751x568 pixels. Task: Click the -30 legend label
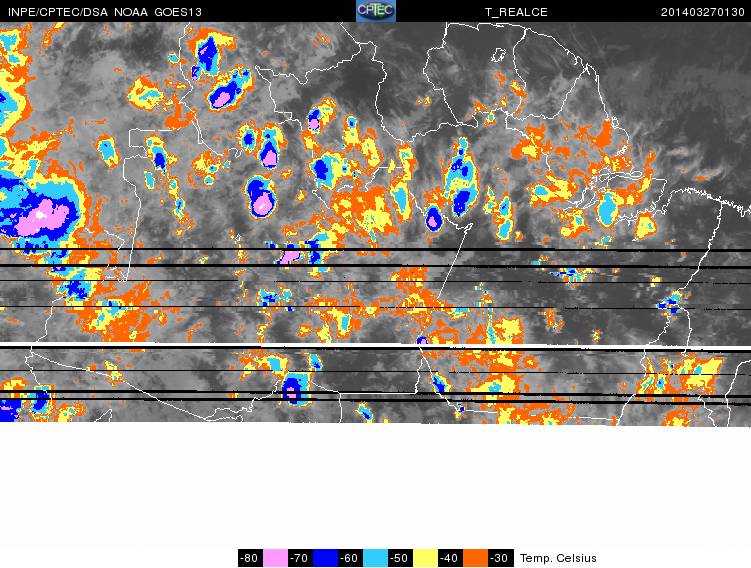pos(501,558)
